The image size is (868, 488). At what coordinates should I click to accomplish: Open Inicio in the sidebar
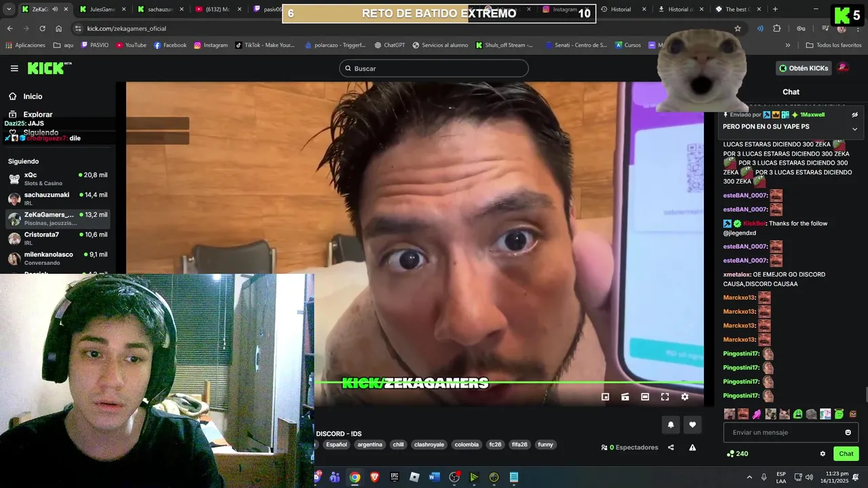tap(26, 96)
